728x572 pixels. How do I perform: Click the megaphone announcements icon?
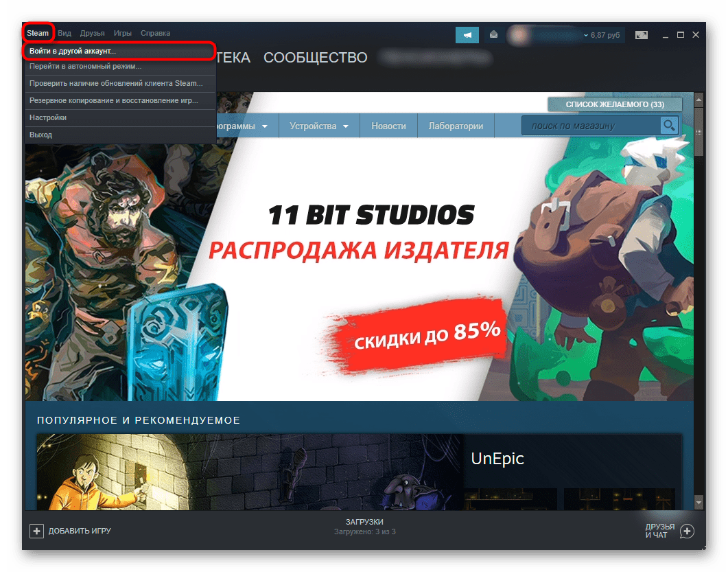(467, 35)
